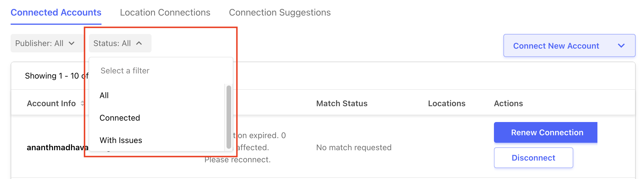Collapse the Status: All filter dropdown
The height and width of the screenshot is (179, 644).
tap(120, 43)
